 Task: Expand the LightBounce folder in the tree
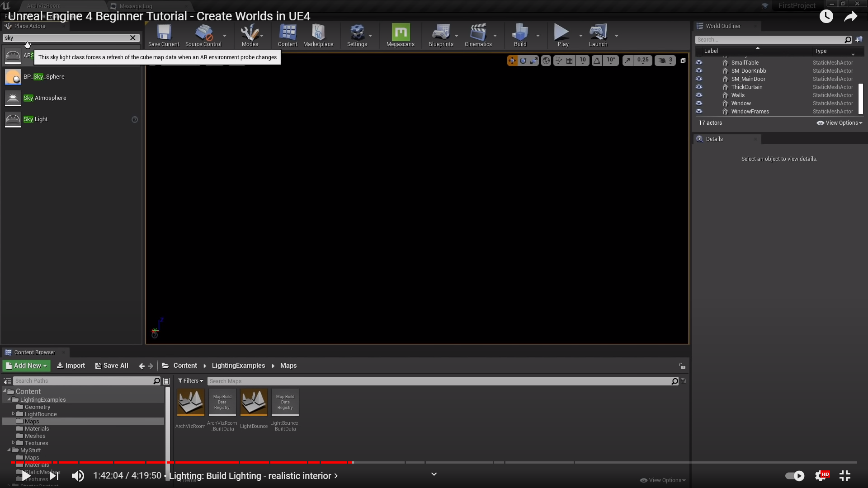13,414
